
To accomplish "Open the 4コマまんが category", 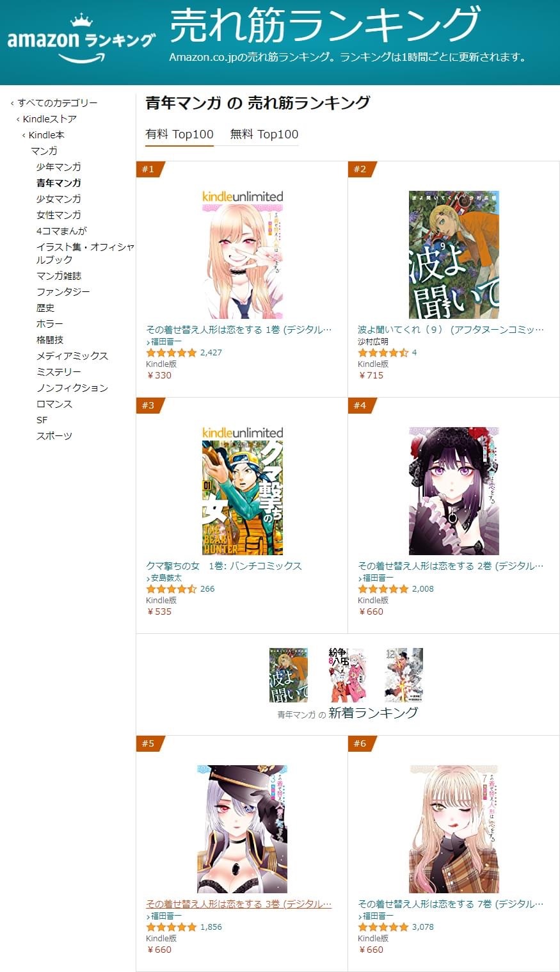I will tap(61, 231).
